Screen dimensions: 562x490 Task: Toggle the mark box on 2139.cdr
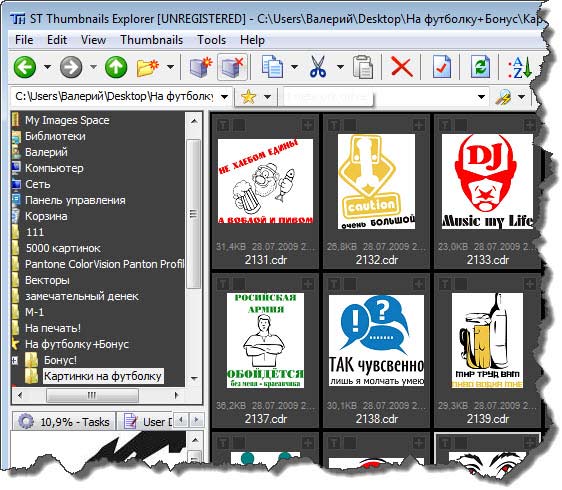click(x=461, y=284)
